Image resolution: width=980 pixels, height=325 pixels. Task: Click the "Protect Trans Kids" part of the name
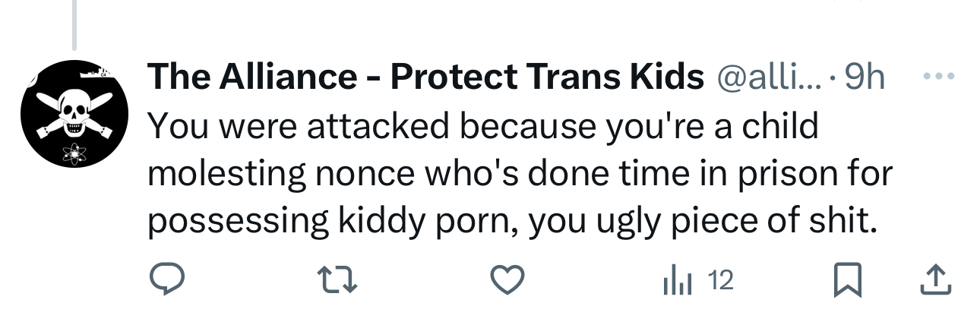click(546, 76)
